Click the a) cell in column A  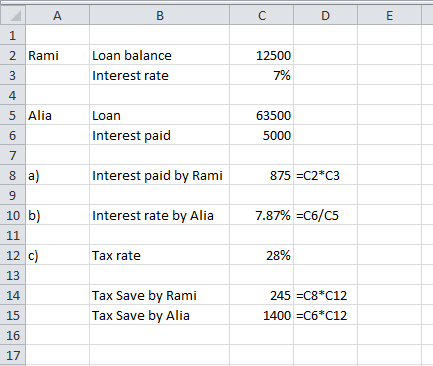(57, 175)
